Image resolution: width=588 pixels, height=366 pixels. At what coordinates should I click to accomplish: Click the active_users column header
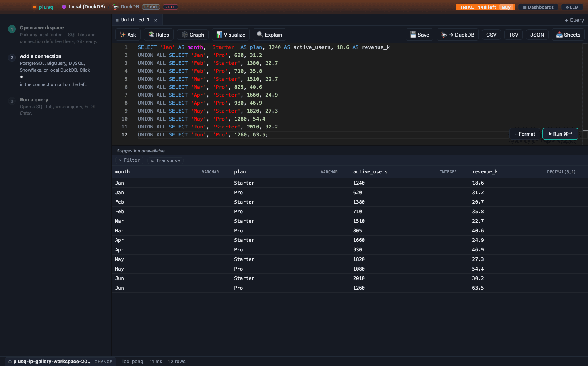pyautogui.click(x=409, y=172)
